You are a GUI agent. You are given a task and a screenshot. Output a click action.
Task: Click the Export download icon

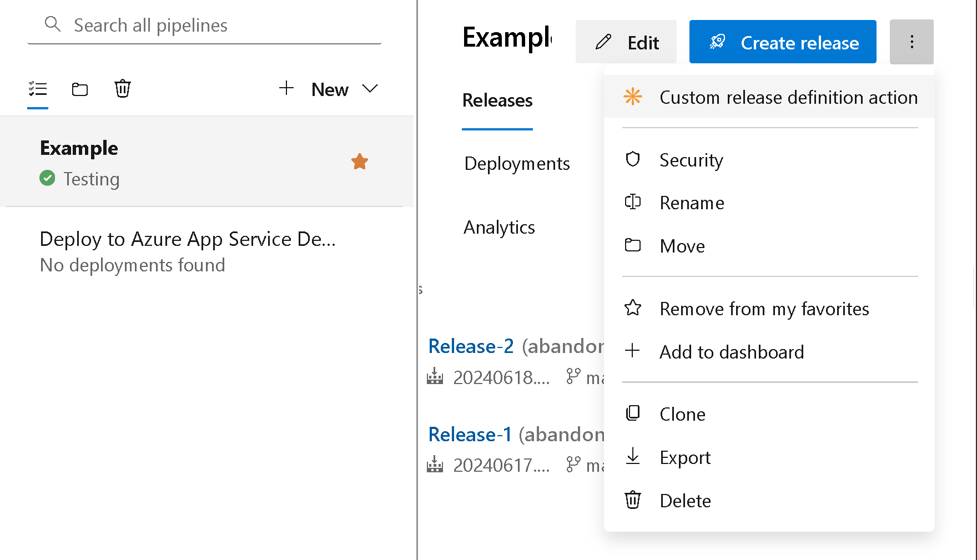point(633,456)
